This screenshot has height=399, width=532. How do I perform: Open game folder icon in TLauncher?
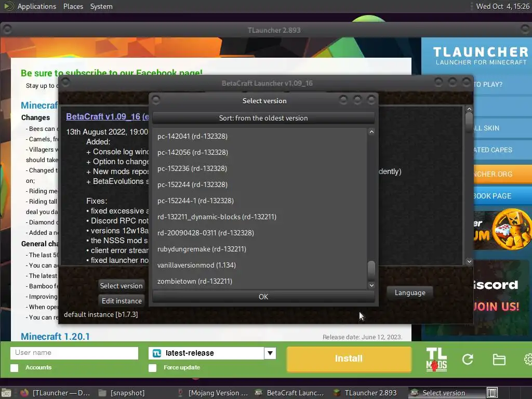click(499, 360)
